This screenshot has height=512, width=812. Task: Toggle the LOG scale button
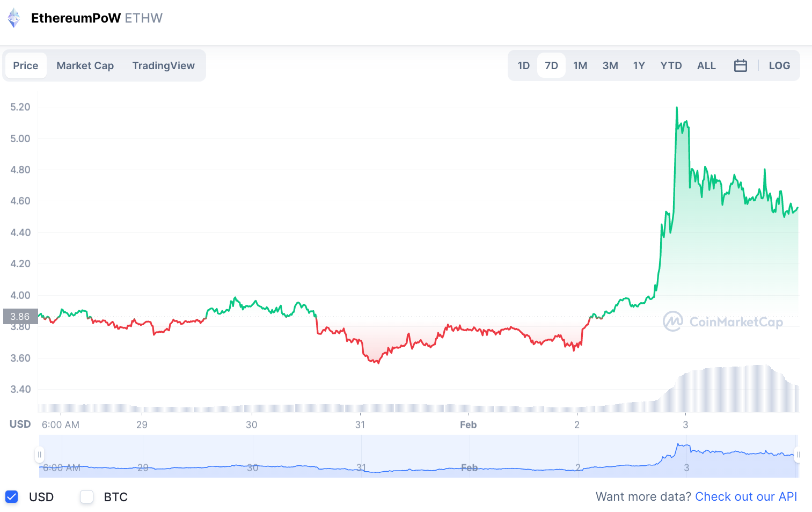coord(779,65)
